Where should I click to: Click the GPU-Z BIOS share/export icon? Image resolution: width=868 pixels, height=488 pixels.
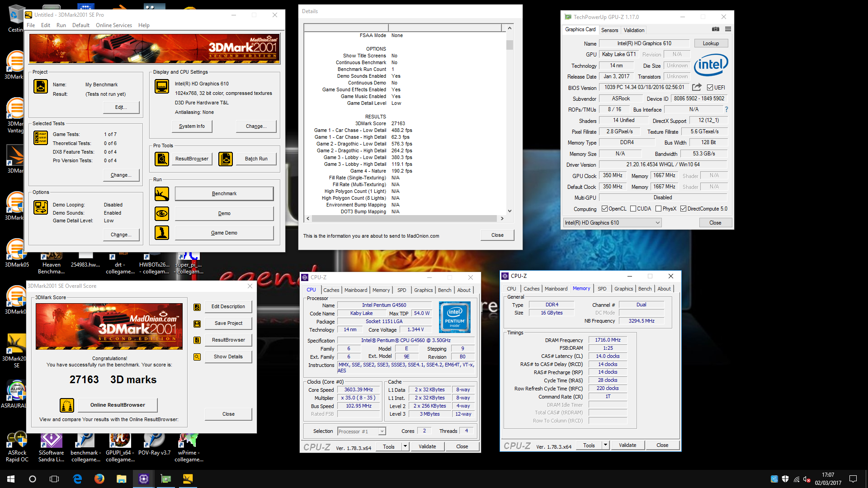point(697,87)
